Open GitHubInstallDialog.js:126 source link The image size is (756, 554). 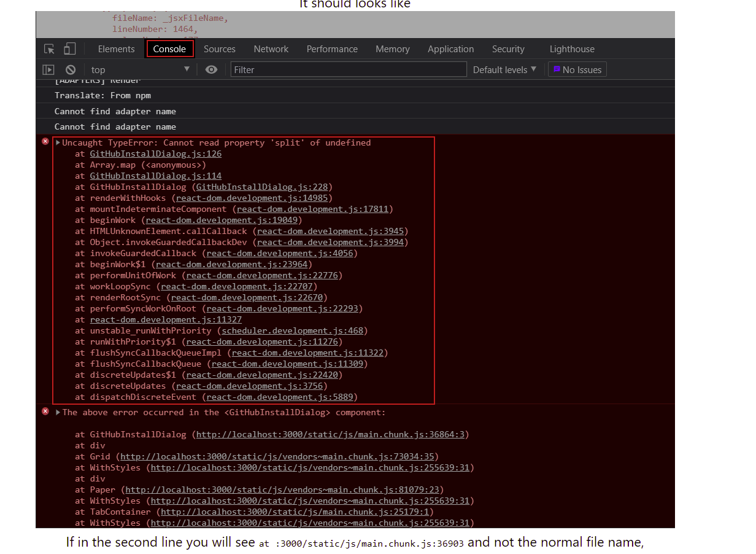coord(155,154)
